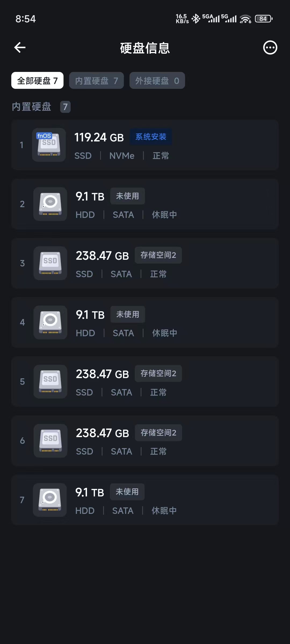Tap the back arrow icon
Viewport: 290px width, 644px height.
tap(20, 48)
